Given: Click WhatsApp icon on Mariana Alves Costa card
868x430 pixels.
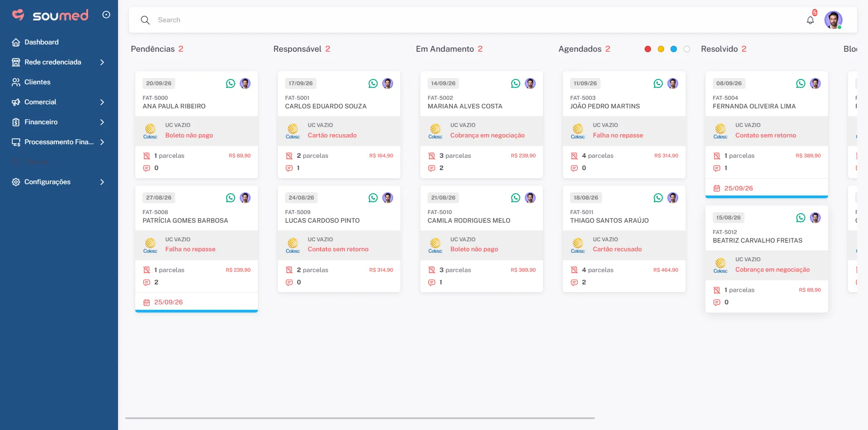Looking at the screenshot, I should 516,83.
